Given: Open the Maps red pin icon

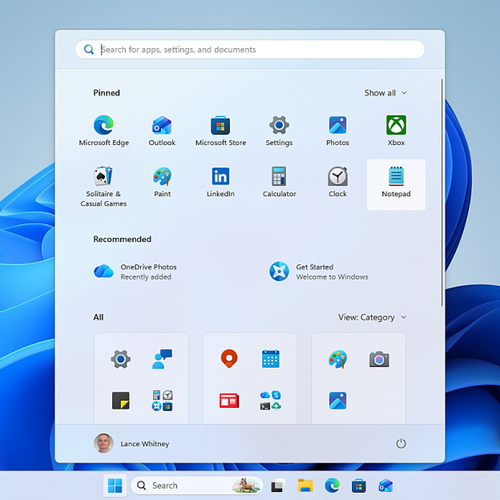Looking at the screenshot, I should [x=229, y=359].
